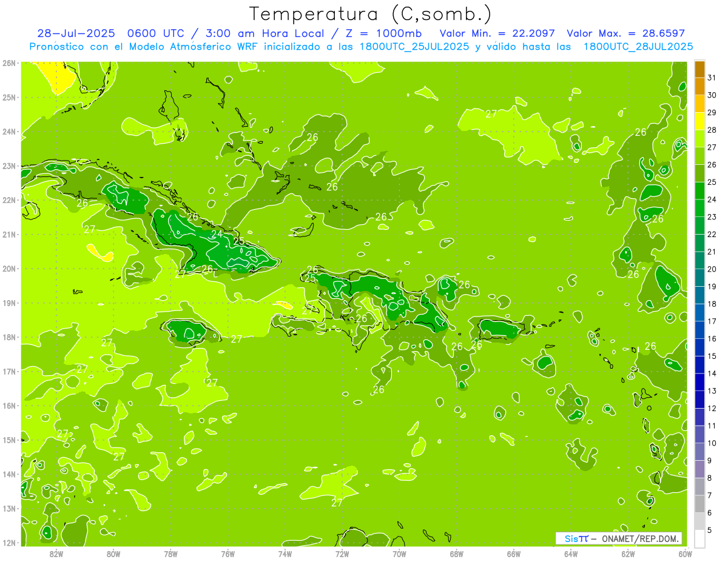The height and width of the screenshot is (562, 728).
Task: Click the "62W" longitude axis label
Action: 629,553
